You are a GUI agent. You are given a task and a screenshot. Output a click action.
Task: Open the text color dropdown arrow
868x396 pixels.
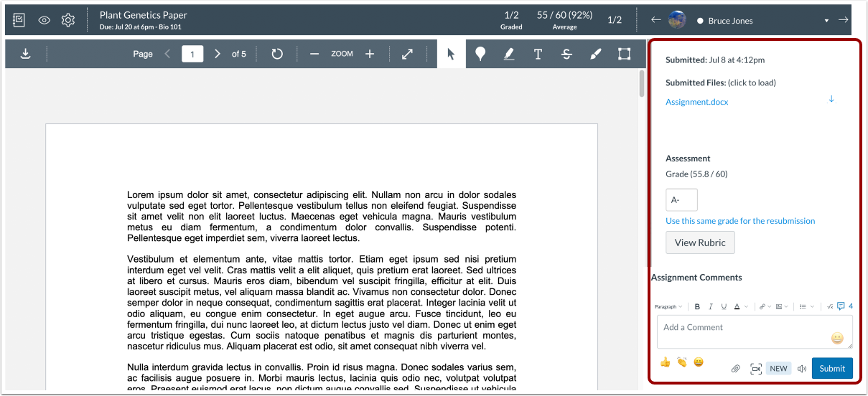(x=746, y=307)
